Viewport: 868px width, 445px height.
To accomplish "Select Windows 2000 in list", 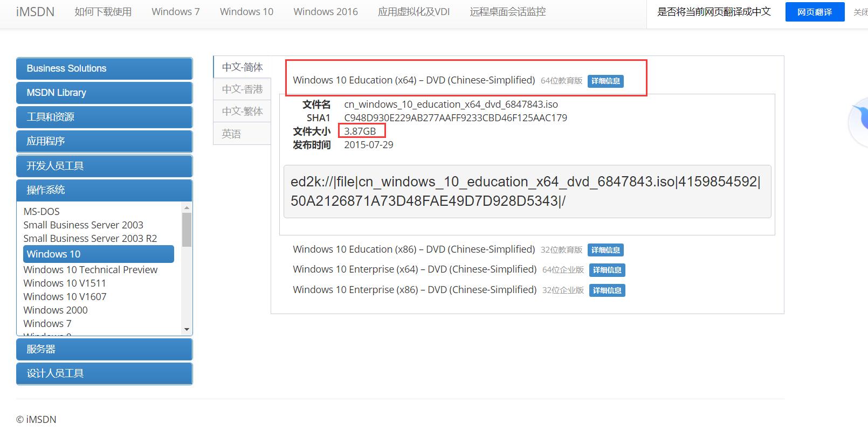I will (56, 310).
